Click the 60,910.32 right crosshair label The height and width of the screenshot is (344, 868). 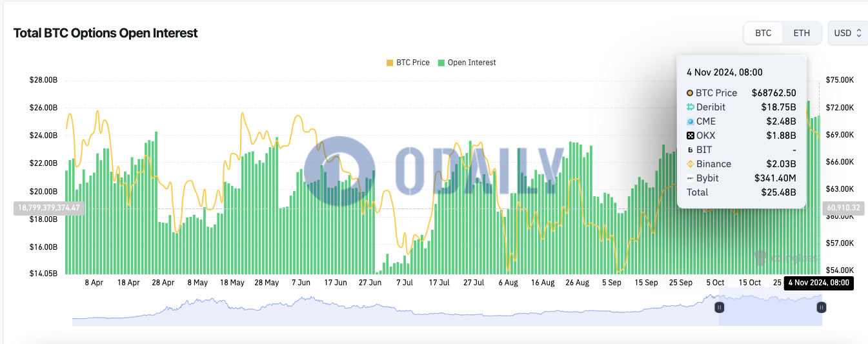click(x=842, y=208)
